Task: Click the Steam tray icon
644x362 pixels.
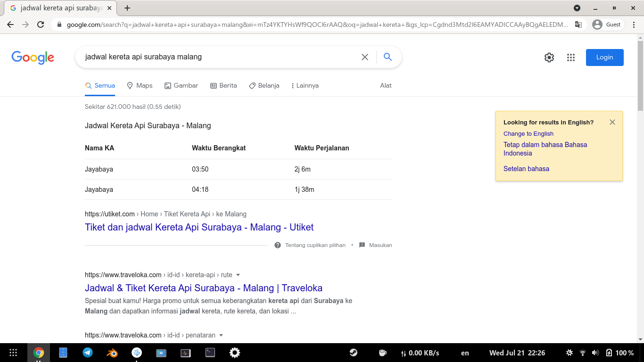Action: [353, 353]
